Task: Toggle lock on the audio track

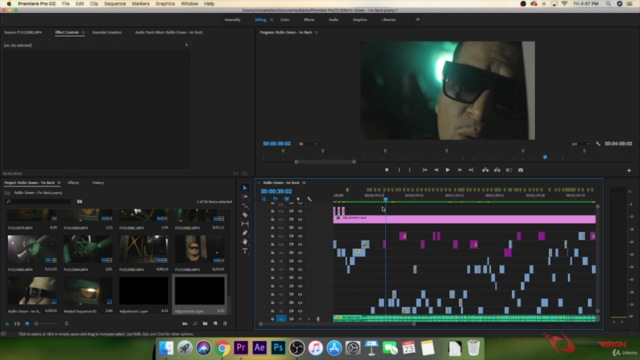Action: pyautogui.click(x=272, y=319)
